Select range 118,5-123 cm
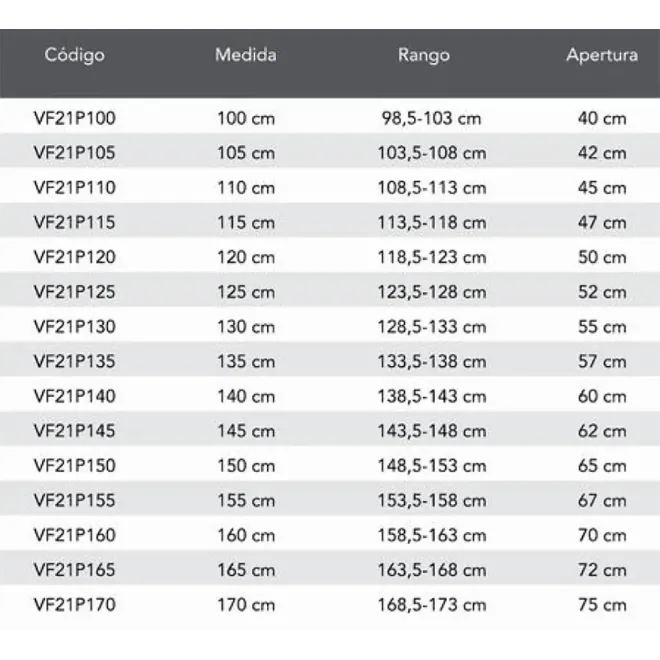This screenshot has width=660, height=660. 431,257
